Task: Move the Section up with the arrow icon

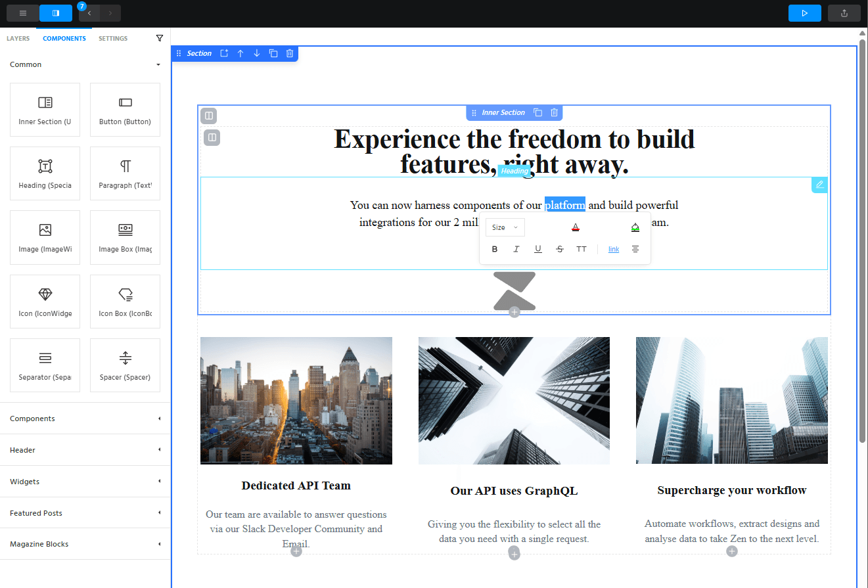Action: pyautogui.click(x=240, y=53)
